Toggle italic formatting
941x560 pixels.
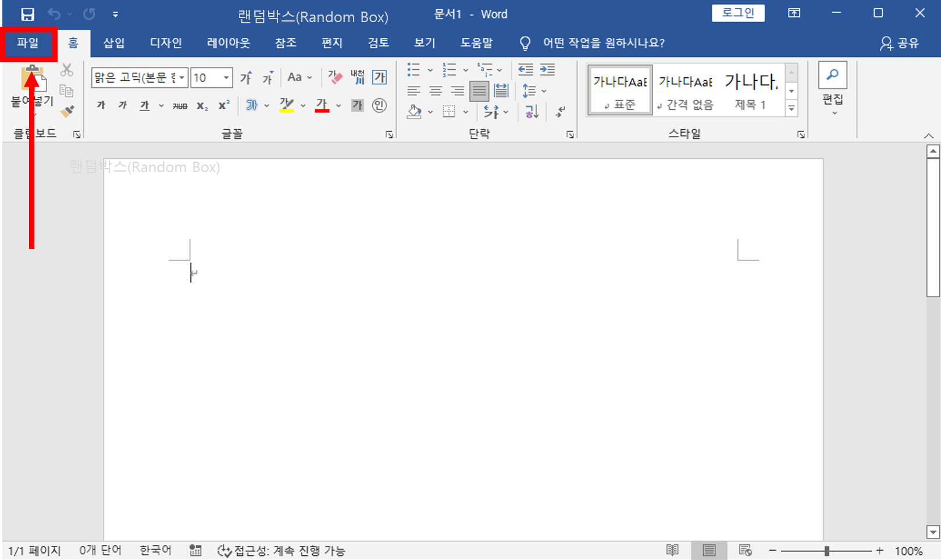(x=123, y=105)
